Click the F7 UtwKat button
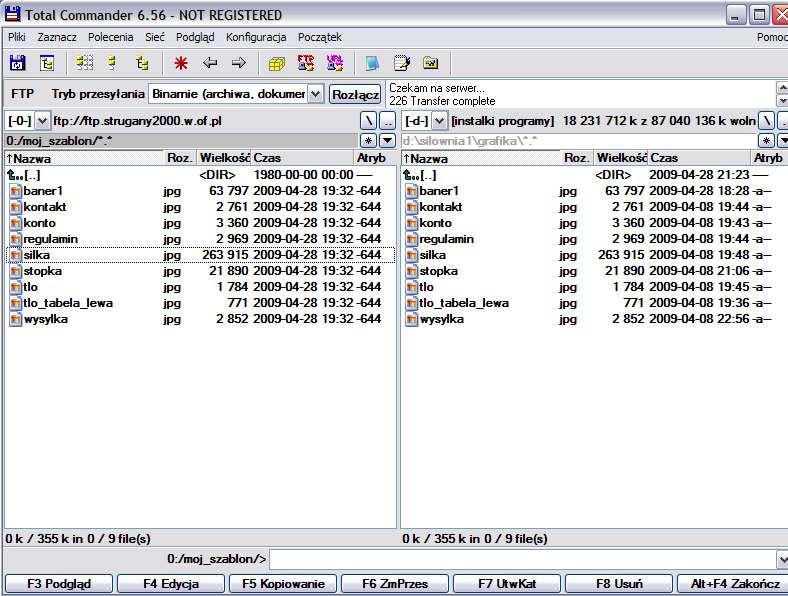 507,584
